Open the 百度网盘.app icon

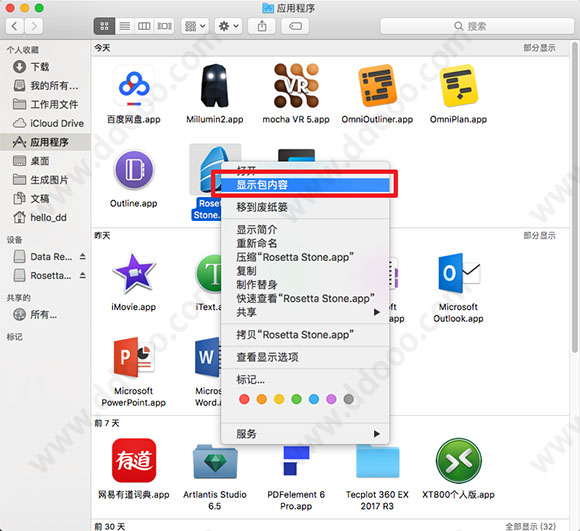point(134,86)
